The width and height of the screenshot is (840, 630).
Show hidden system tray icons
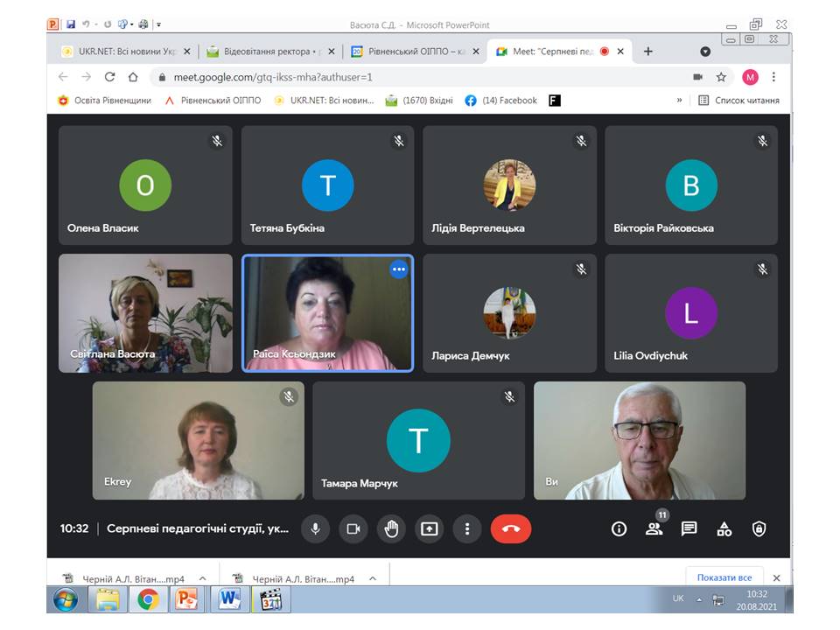pyautogui.click(x=699, y=599)
